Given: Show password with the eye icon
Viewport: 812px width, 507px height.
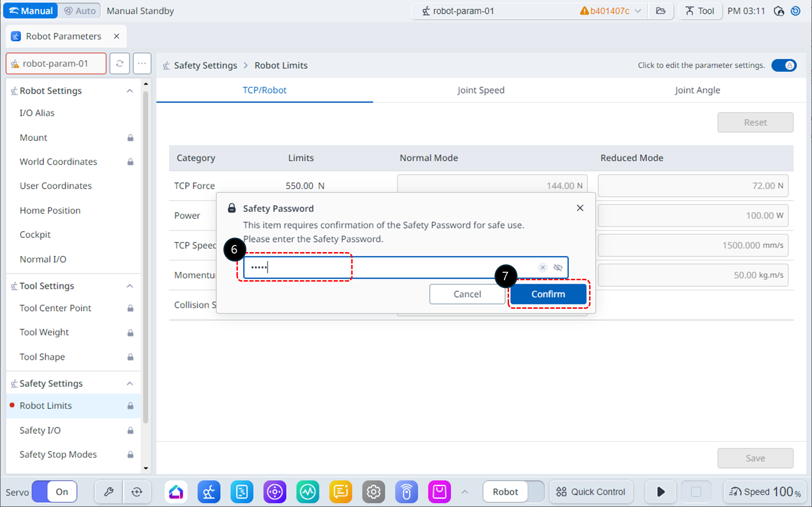Looking at the screenshot, I should pos(558,268).
